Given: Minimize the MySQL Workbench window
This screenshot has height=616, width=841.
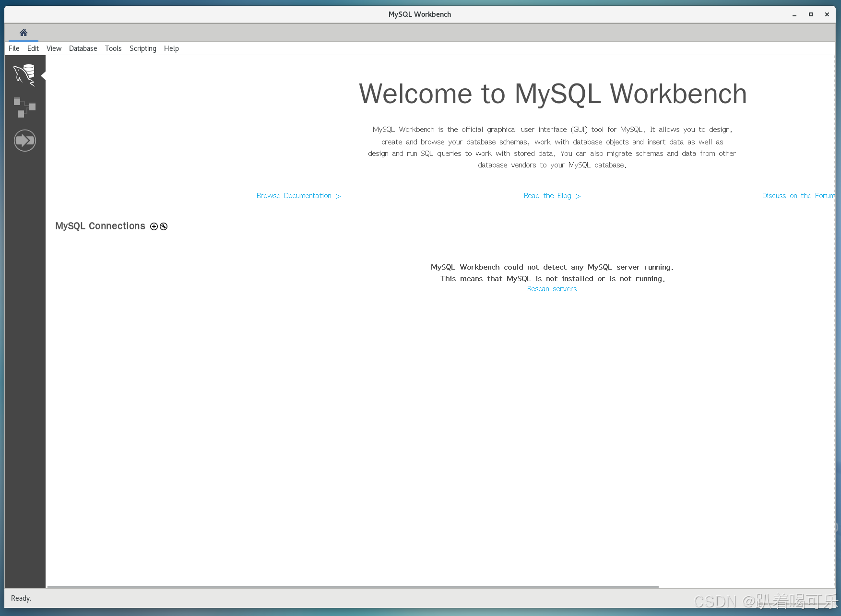Looking at the screenshot, I should [x=794, y=14].
